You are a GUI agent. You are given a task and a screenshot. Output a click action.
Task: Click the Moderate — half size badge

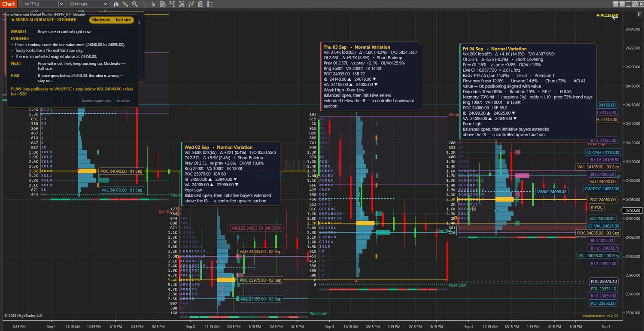click(112, 20)
